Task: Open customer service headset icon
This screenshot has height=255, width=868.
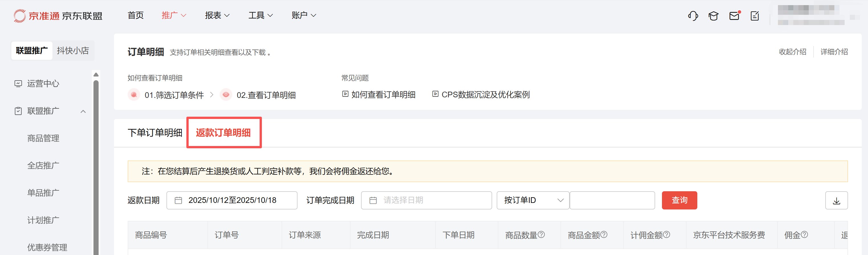Action: click(693, 16)
